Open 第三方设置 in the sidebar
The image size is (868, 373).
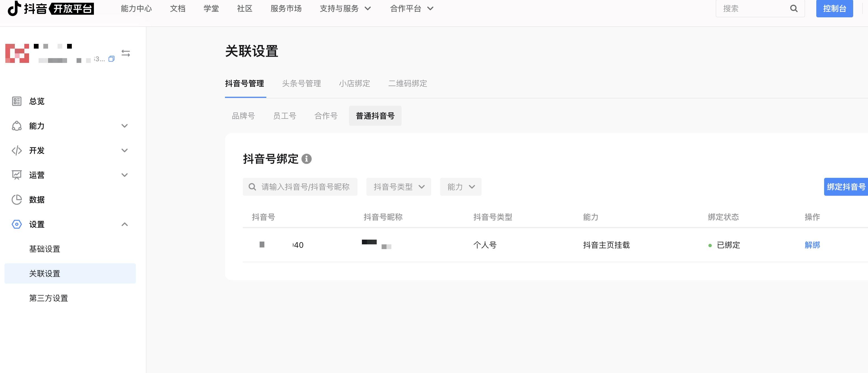coord(49,298)
